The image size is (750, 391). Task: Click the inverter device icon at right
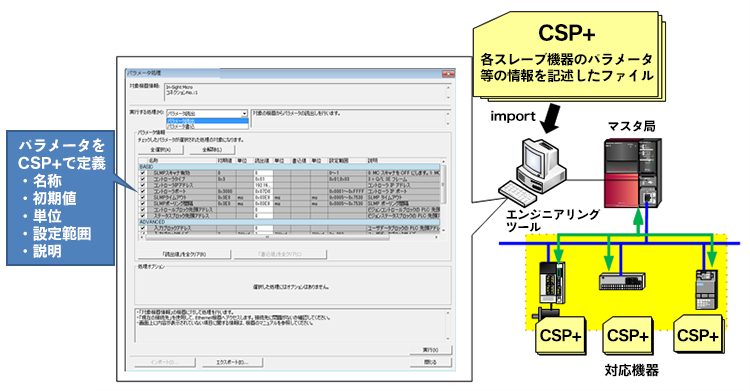click(707, 290)
